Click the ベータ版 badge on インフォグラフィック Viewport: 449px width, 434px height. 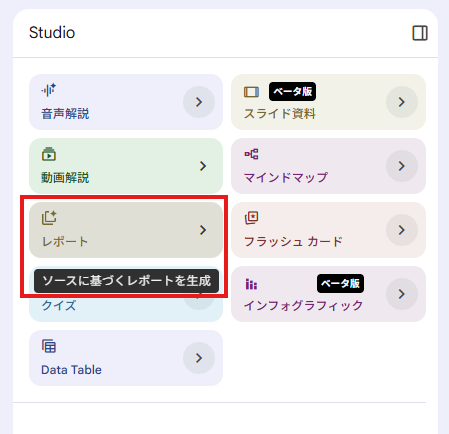pos(340,283)
